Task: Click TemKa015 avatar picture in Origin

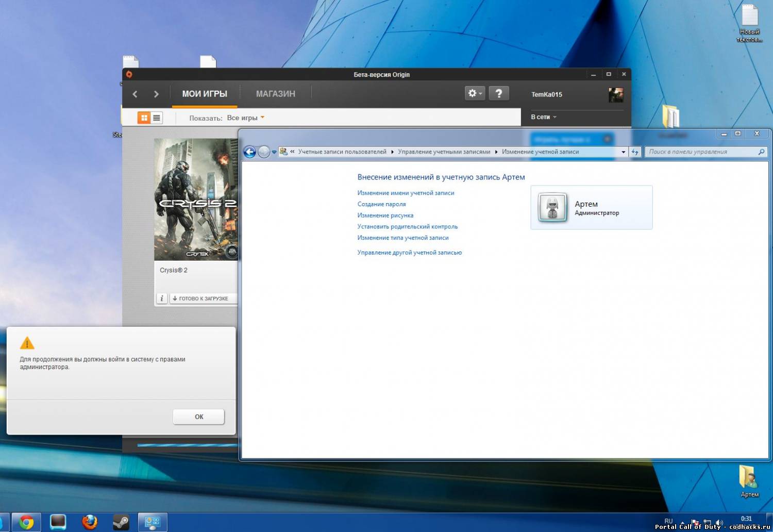Action: [x=616, y=95]
